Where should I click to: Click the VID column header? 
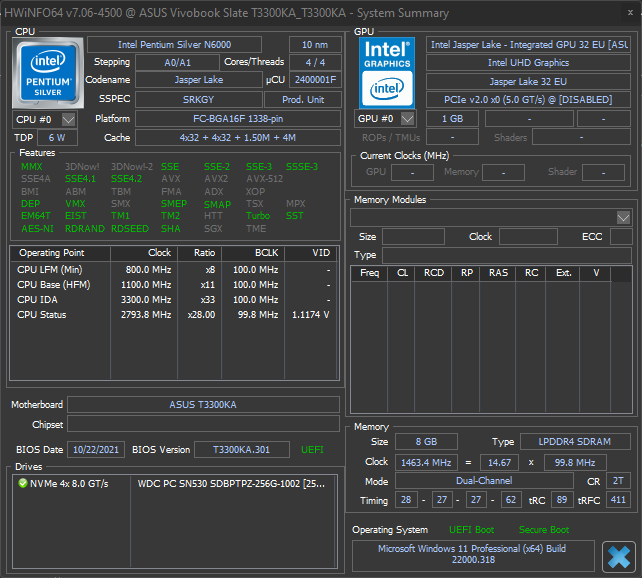pos(311,253)
